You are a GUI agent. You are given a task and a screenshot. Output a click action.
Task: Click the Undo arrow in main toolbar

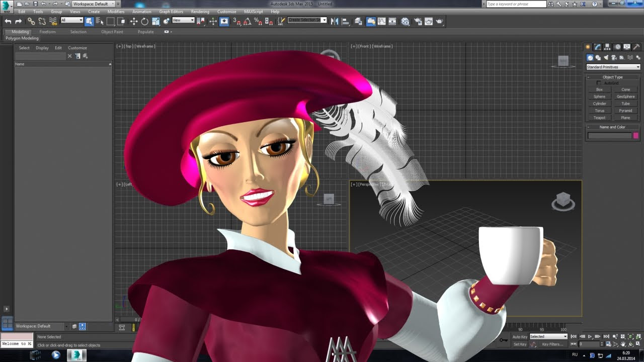pos(8,21)
